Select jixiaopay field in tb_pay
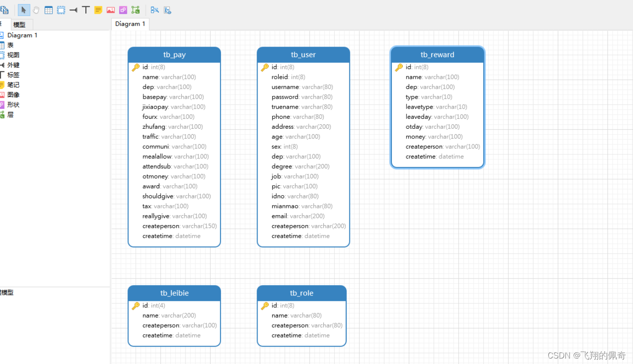This screenshot has height=364, width=633. 174,107
